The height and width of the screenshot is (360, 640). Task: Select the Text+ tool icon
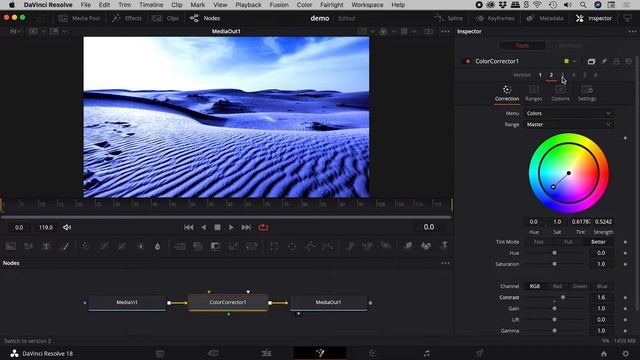47,246
